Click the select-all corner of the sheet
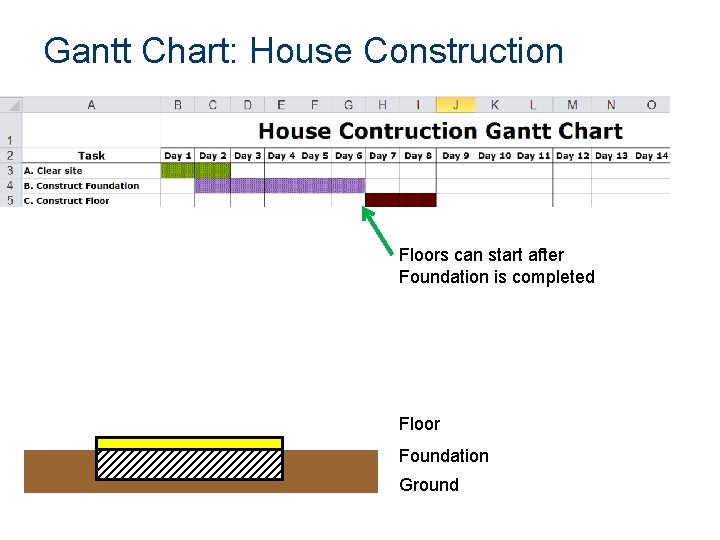This screenshot has width=720, height=540. click(11, 105)
